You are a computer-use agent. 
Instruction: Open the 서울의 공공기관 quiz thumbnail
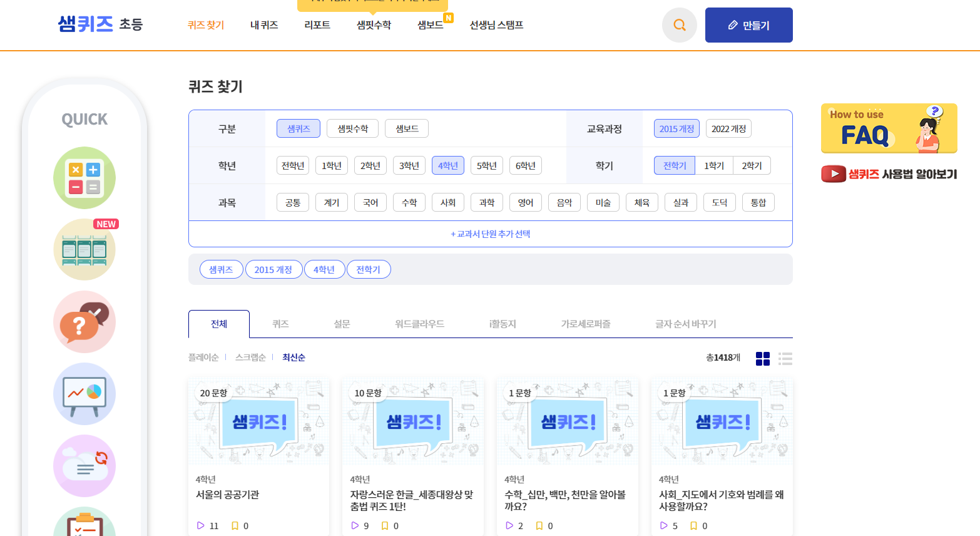tap(258, 421)
